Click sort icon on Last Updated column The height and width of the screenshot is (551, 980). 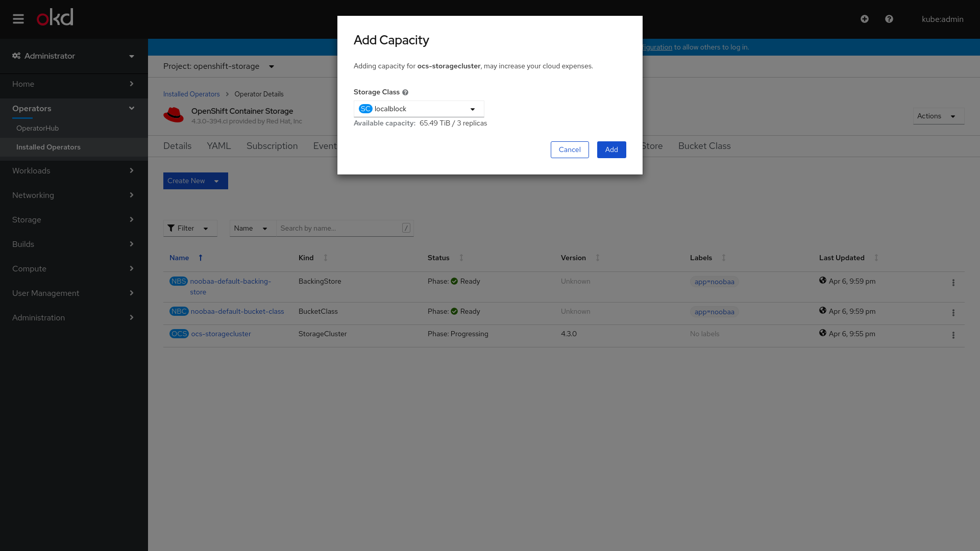(x=876, y=258)
